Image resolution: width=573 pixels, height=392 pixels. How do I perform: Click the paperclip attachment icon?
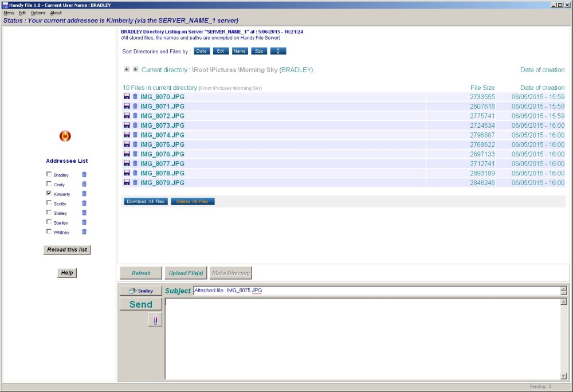point(155,320)
